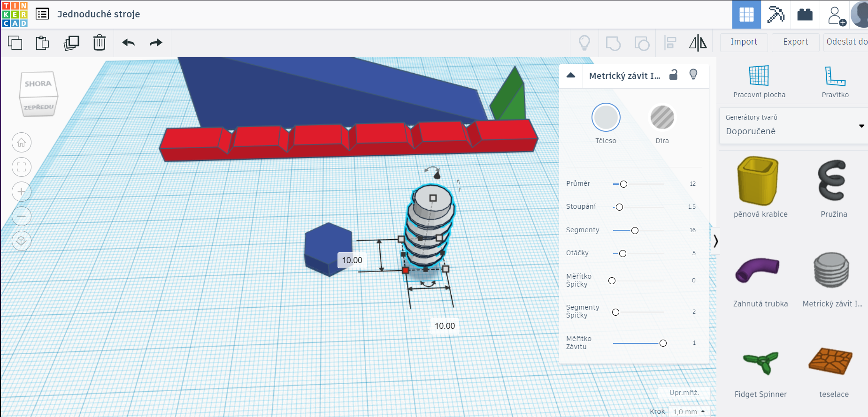This screenshot has width=868, height=417.
Task: Click the red corner handle of thread
Action: 406,270
